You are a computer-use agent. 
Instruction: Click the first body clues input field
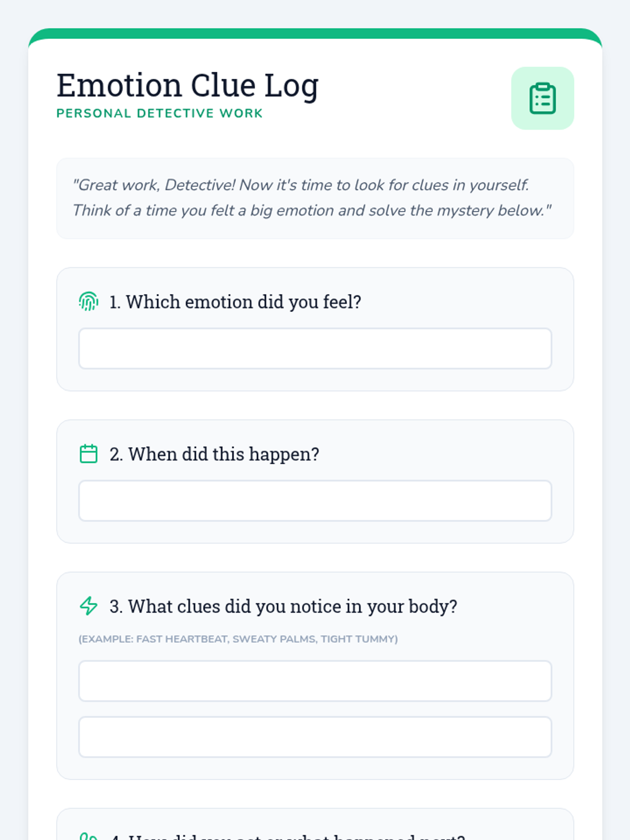click(315, 681)
